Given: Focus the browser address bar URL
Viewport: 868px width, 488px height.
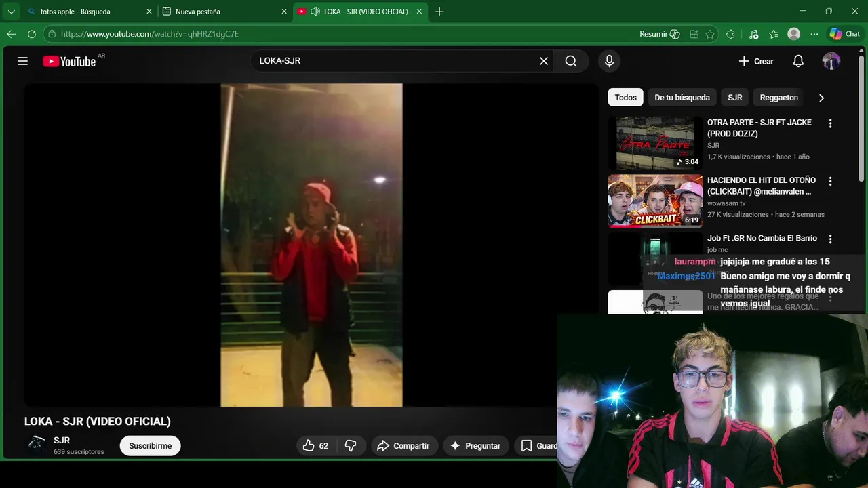Looking at the screenshot, I should (x=150, y=34).
